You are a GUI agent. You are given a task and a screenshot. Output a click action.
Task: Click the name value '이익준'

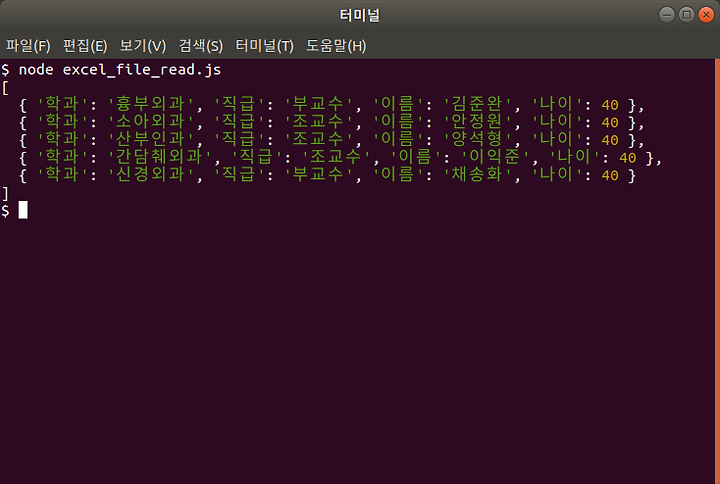[495, 157]
